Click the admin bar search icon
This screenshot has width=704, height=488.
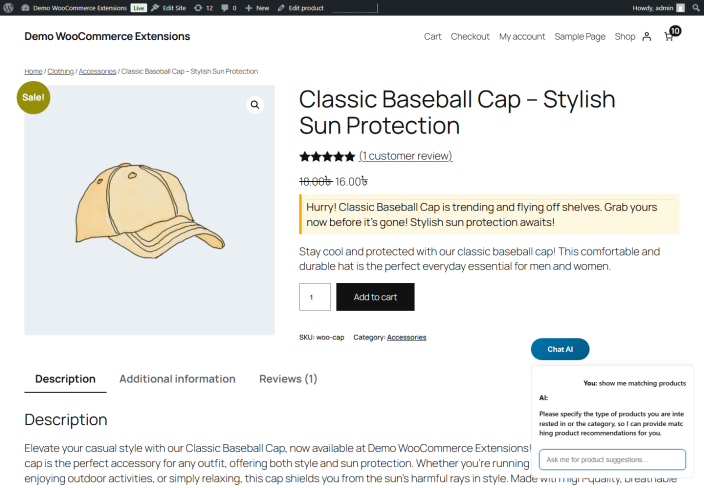[696, 8]
